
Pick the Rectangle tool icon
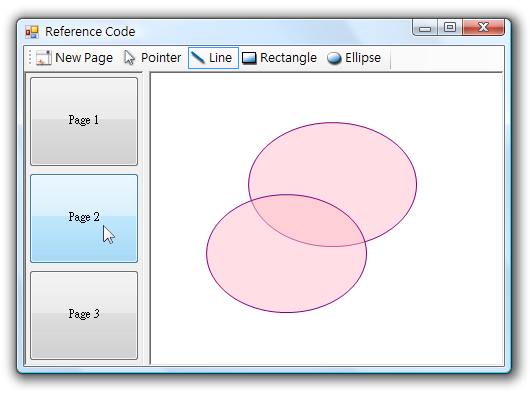249,58
